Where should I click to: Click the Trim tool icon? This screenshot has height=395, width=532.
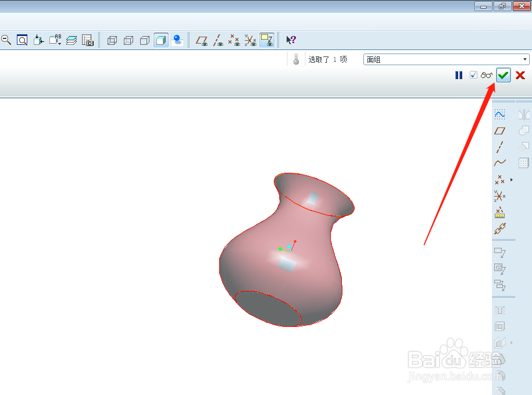523,147
